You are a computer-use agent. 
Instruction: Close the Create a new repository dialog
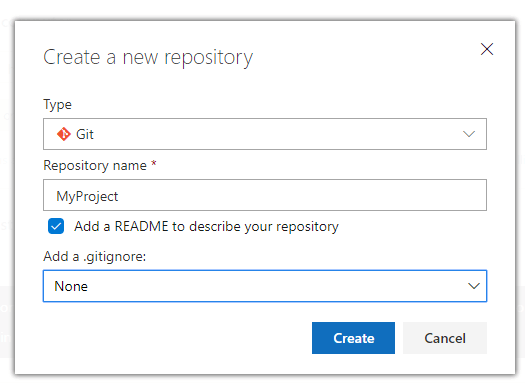pos(487,49)
